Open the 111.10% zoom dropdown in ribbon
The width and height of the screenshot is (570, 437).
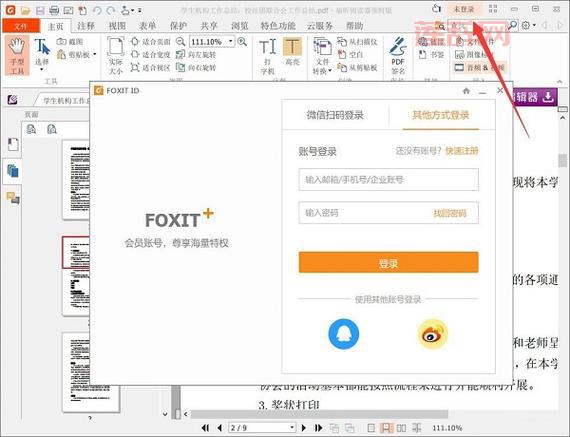pyautogui.click(x=230, y=42)
